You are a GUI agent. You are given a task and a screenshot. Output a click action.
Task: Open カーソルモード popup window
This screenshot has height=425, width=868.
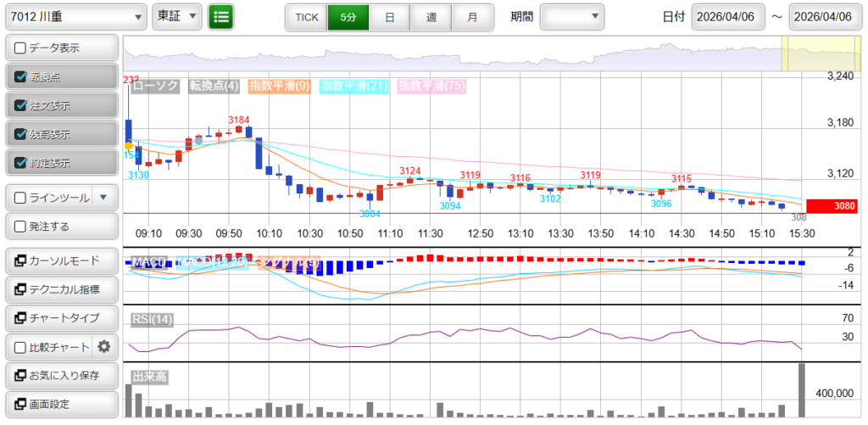click(61, 260)
